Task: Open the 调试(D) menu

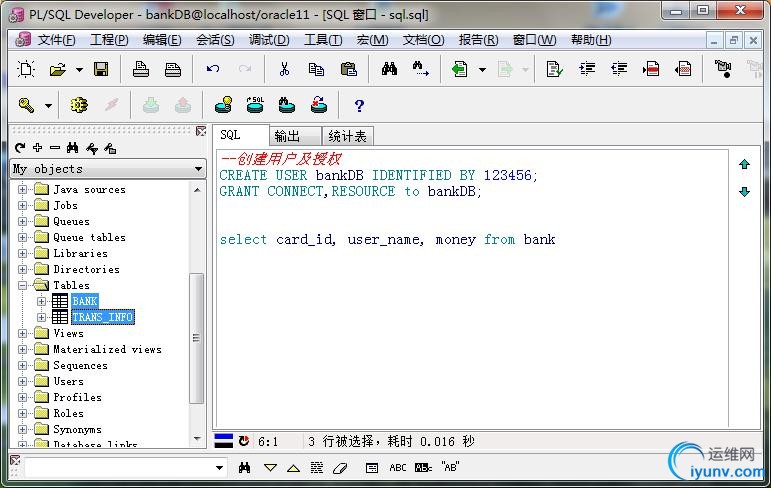Action: coord(268,40)
